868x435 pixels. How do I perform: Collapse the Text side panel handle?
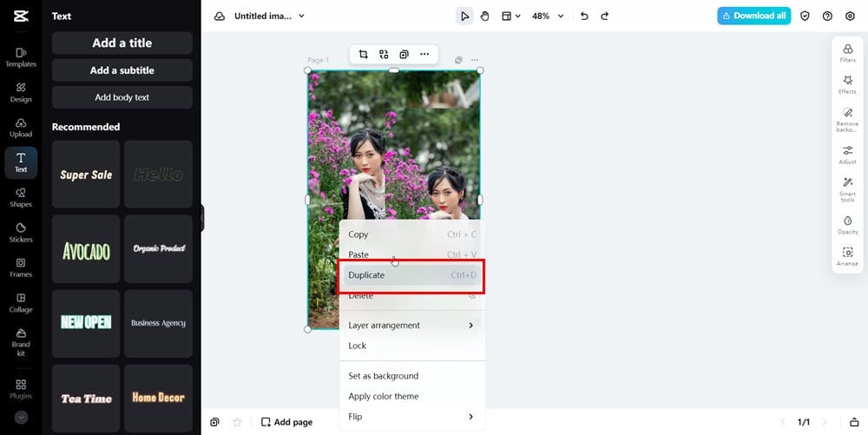click(x=202, y=217)
